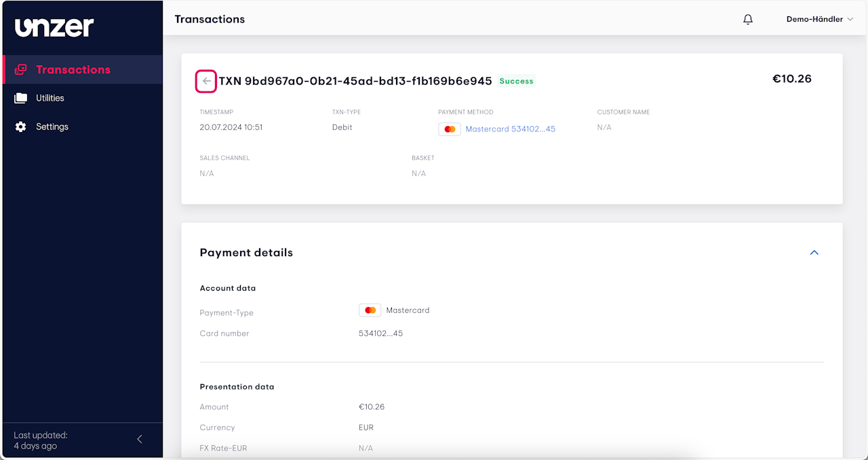Screen dimensions: 868x460
Task: Open Settings from the sidebar menu
Action: coord(52,127)
